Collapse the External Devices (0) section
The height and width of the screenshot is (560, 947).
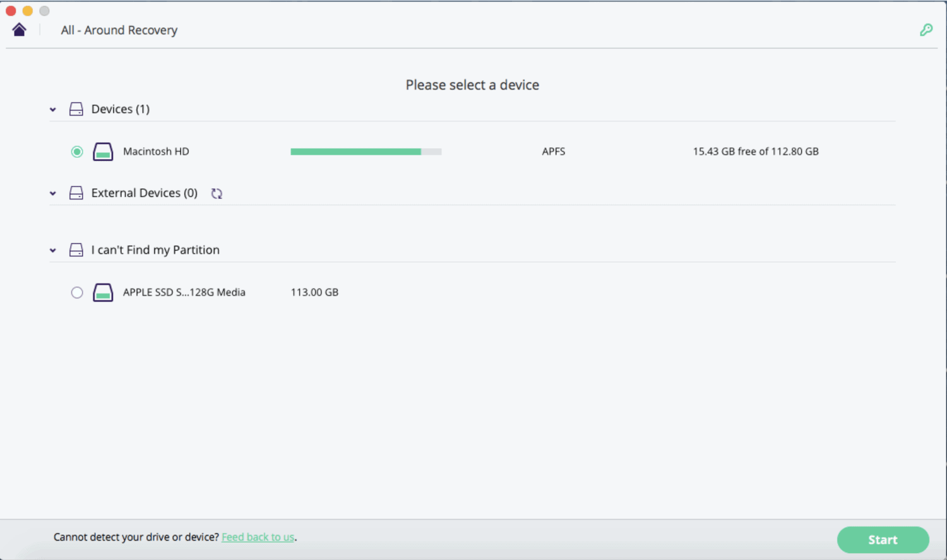[x=53, y=194]
